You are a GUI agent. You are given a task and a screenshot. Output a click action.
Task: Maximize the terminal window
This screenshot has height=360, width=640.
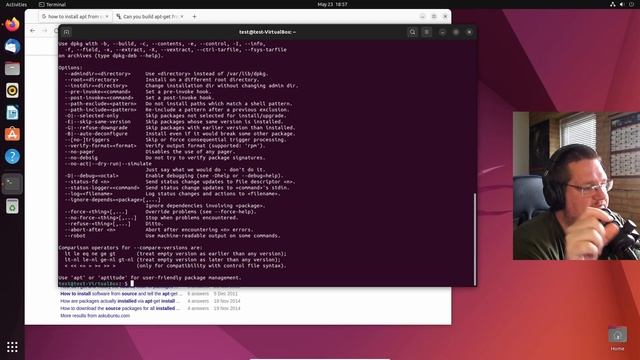click(456, 32)
